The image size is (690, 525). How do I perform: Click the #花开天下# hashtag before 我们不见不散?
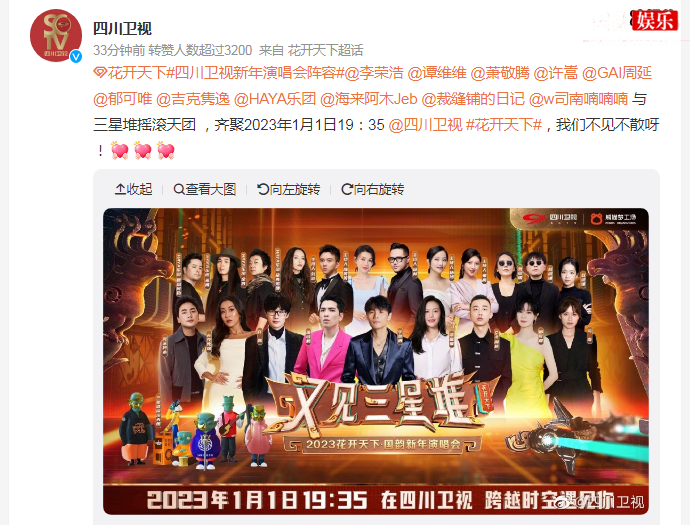point(504,125)
